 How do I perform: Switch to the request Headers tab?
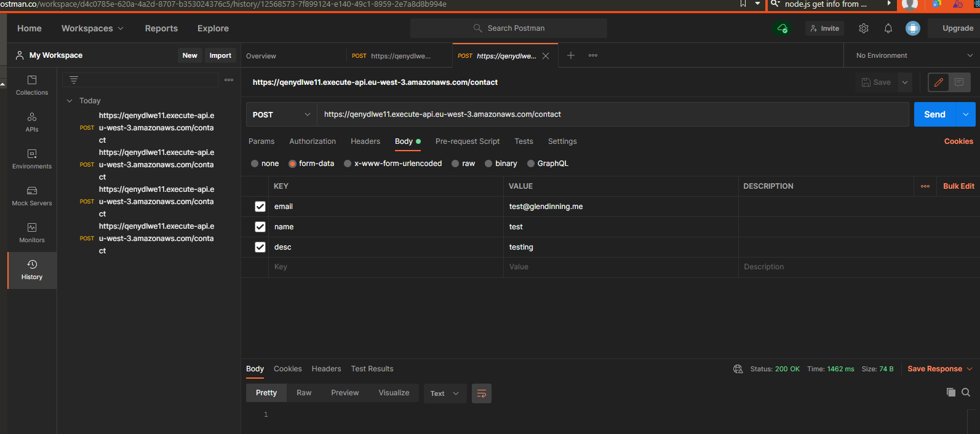pyautogui.click(x=365, y=141)
